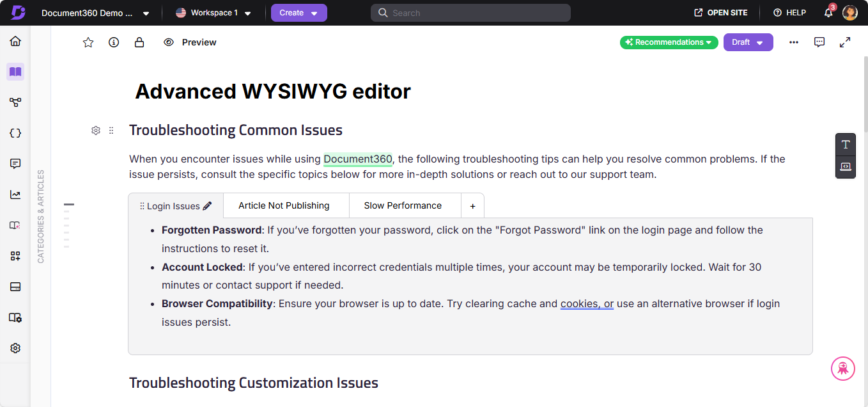Open the Home dashboard from the sidebar

[x=15, y=41]
